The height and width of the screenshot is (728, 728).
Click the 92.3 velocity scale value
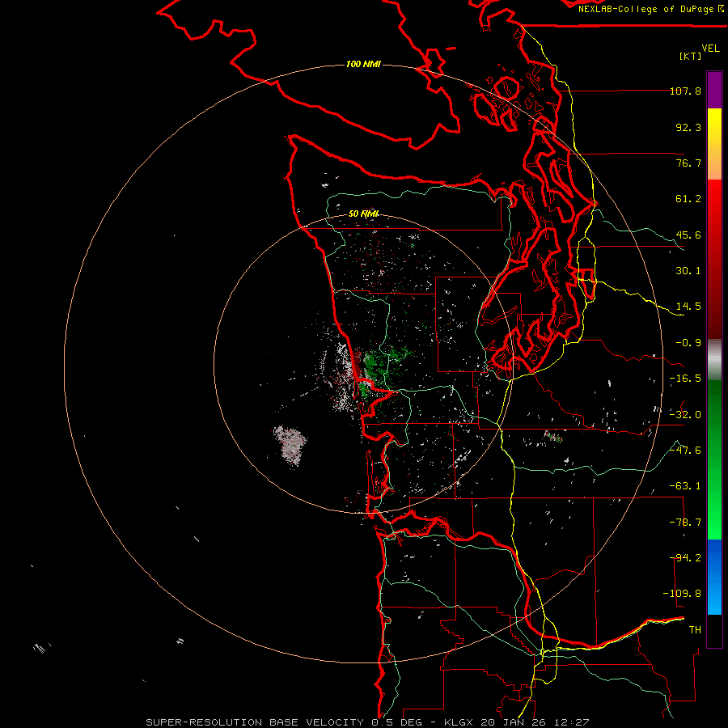(688, 127)
